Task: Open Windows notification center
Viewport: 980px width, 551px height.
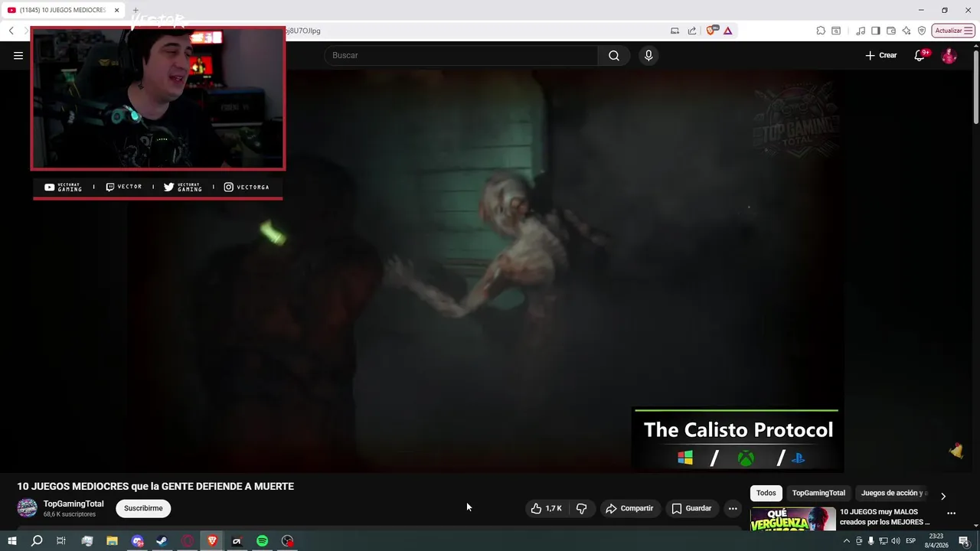Action: pos(964,541)
